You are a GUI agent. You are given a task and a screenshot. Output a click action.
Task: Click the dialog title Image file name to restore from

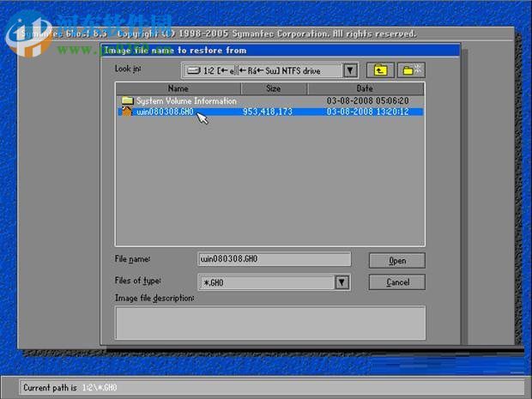click(x=175, y=51)
